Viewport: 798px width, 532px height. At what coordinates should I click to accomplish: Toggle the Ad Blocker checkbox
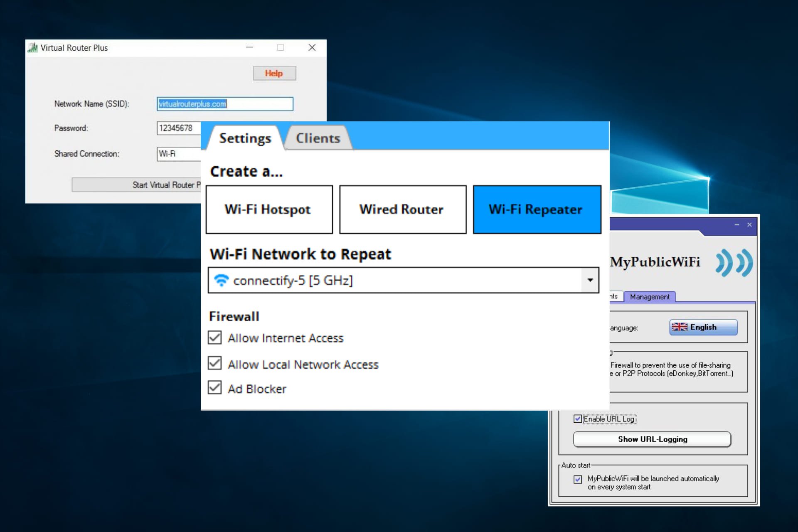(x=214, y=387)
